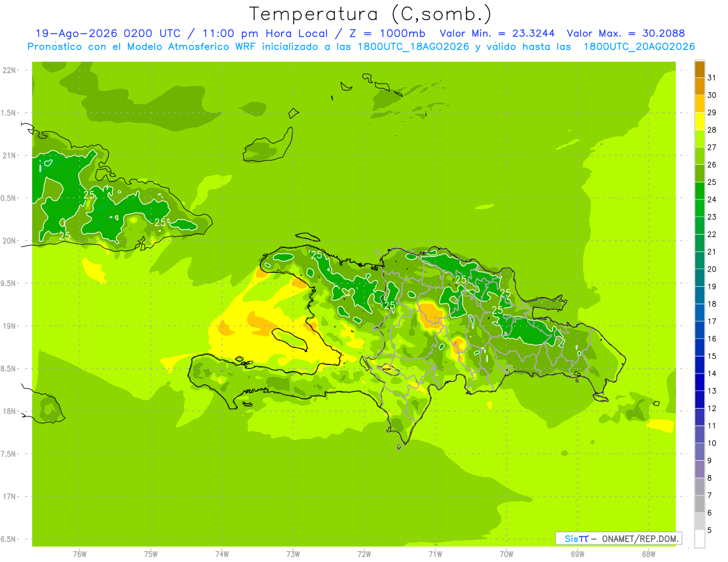Click the longitude label "70W"
The height and width of the screenshot is (562, 728).
507,554
